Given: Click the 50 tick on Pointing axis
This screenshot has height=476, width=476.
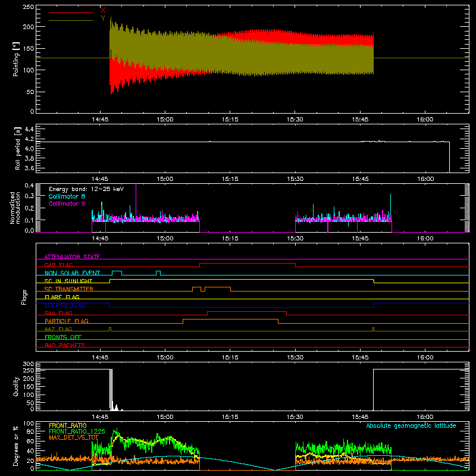Looking at the screenshot, I should click(30, 92).
